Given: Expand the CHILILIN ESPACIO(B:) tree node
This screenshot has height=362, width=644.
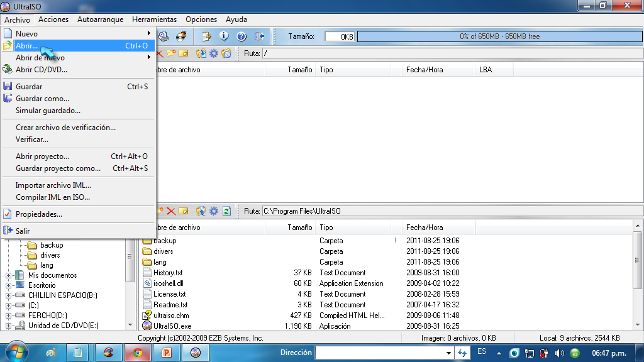Looking at the screenshot, I should point(8,295).
